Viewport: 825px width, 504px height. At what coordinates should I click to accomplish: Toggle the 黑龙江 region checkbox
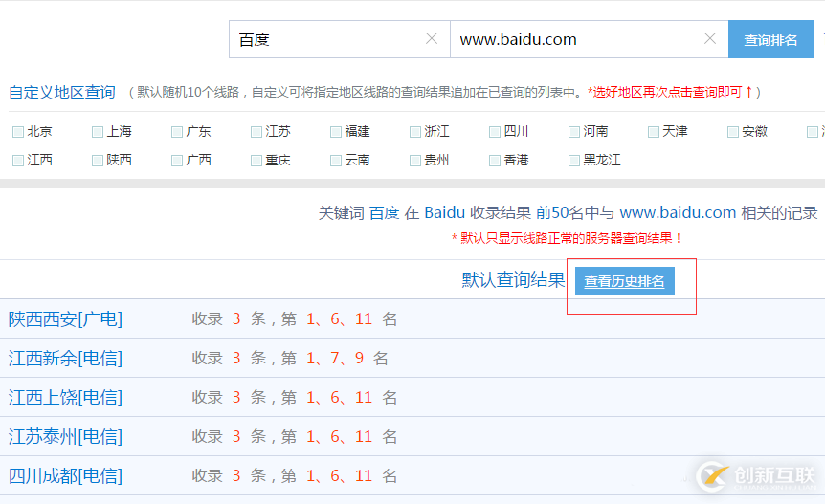[x=574, y=161]
